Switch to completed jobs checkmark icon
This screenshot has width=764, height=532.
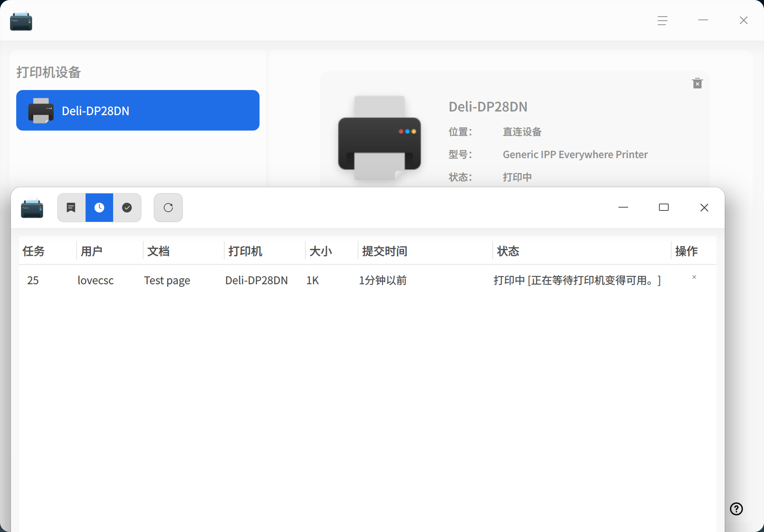click(x=127, y=208)
